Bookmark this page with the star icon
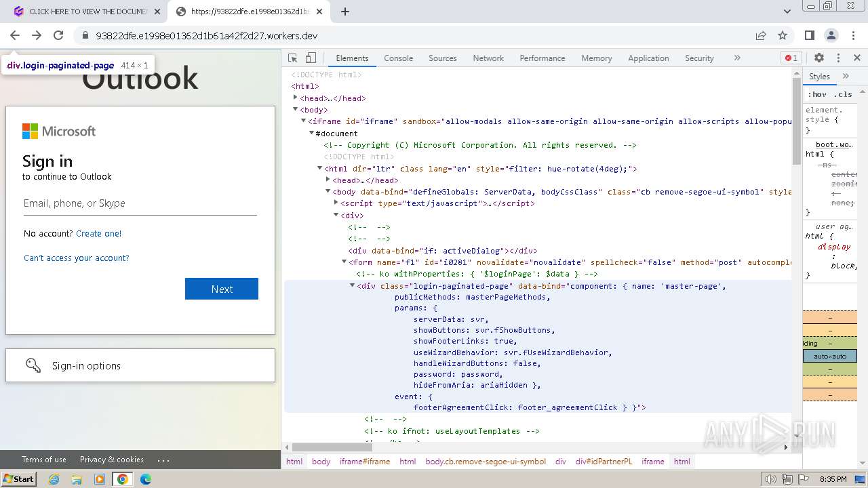The image size is (868, 488). tap(783, 35)
